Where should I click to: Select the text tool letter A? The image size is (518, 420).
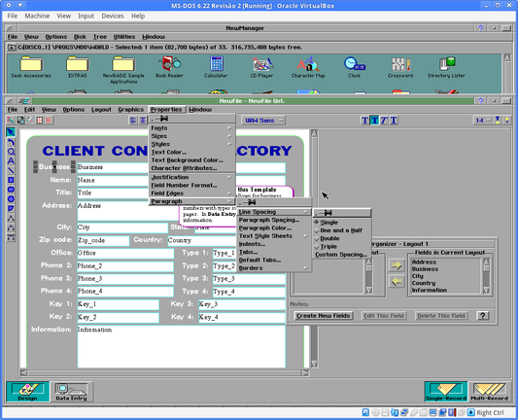(11, 161)
